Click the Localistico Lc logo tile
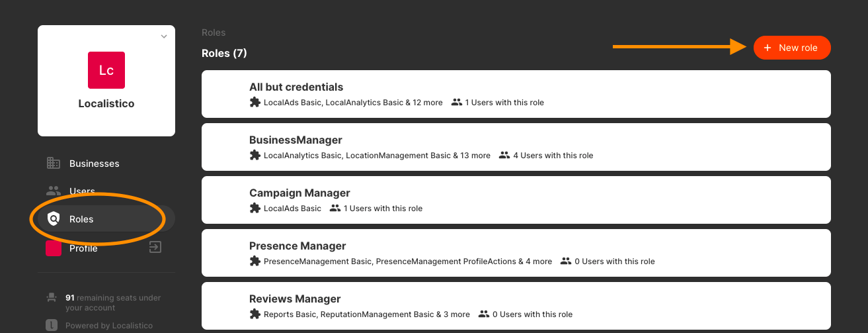 106,70
